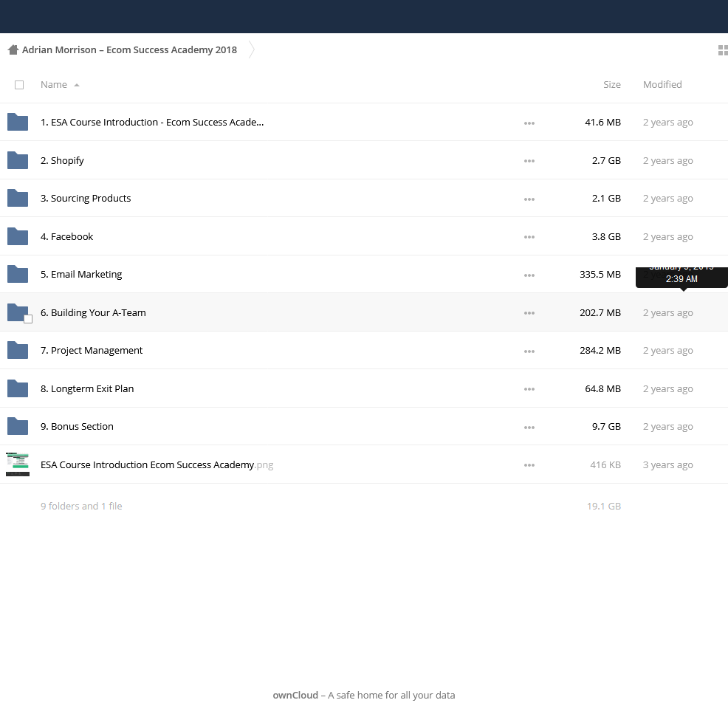Click the ownCloud link in the footer

pos(295,695)
